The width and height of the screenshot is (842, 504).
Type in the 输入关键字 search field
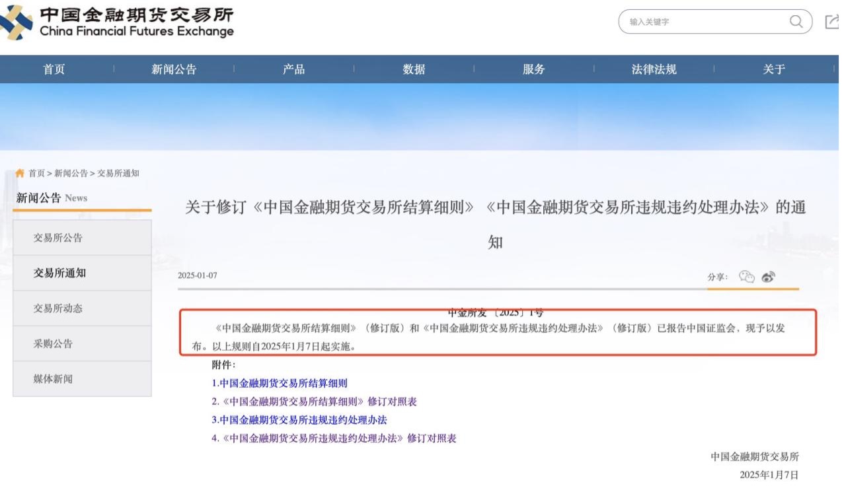701,22
